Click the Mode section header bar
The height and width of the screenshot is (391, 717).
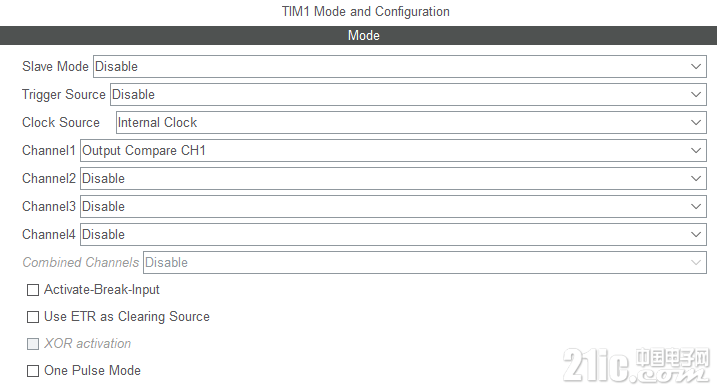click(358, 35)
